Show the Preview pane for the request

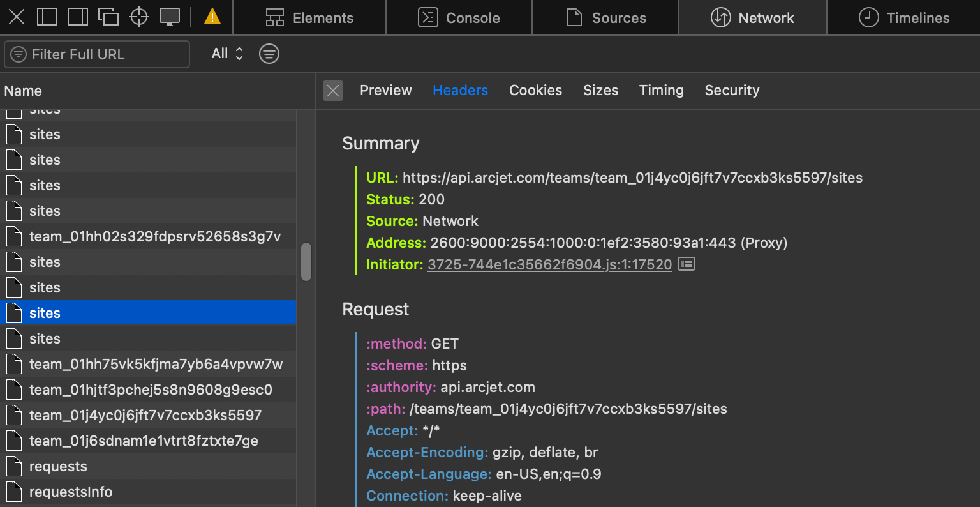(x=386, y=91)
